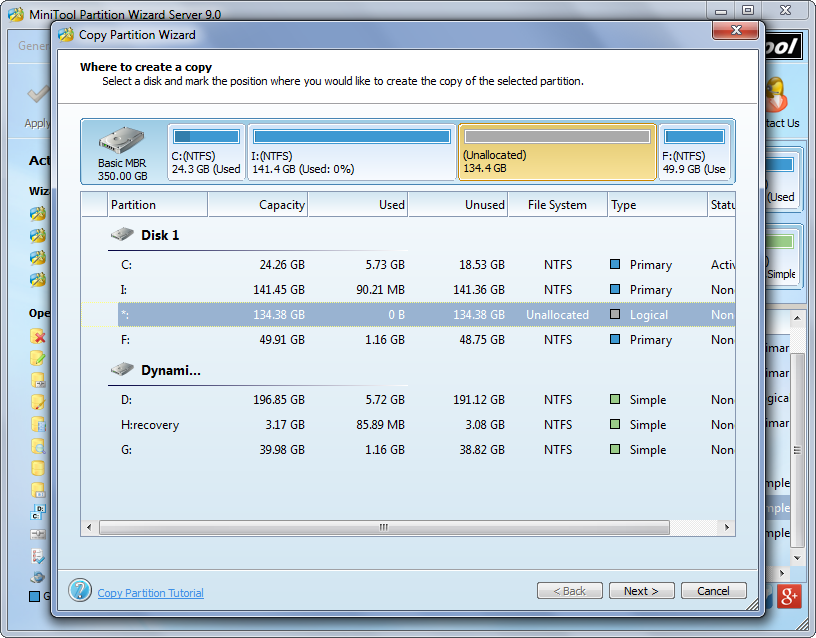Click the Next button
816x638 pixels.
[x=641, y=591]
